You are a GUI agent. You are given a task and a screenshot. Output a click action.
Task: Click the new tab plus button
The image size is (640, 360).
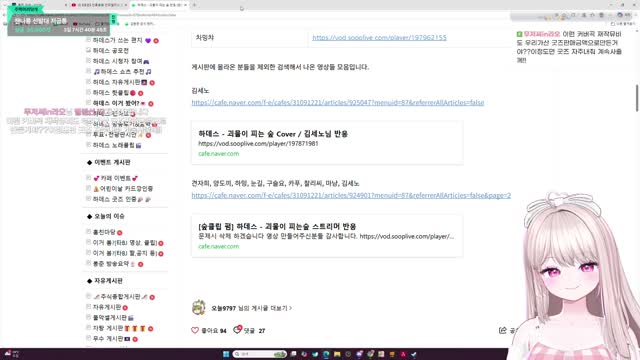tap(195, 5)
